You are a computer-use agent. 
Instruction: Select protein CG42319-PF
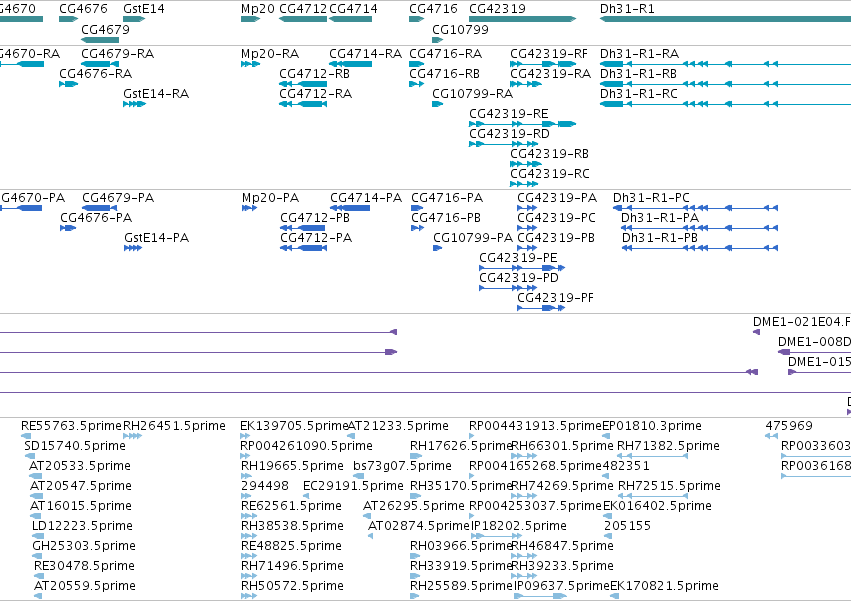tap(541, 308)
